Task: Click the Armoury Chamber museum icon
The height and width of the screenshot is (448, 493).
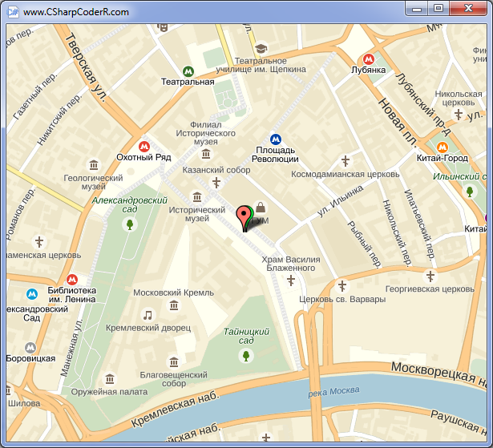Action: point(110,379)
